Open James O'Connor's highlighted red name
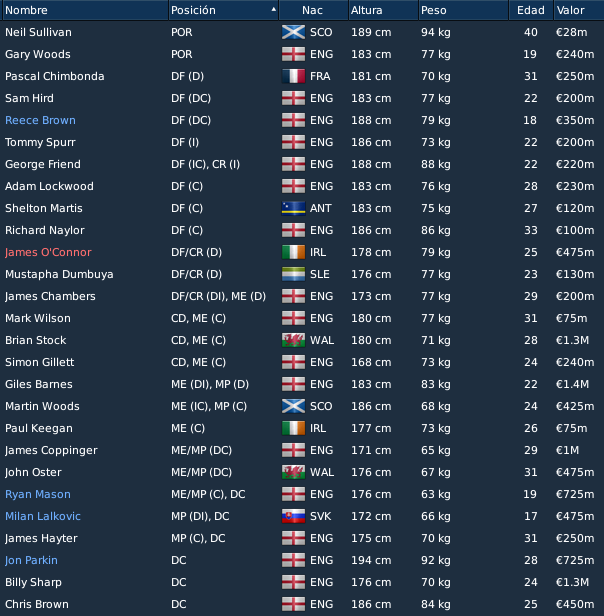604x616 pixels. pyautogui.click(x=48, y=252)
